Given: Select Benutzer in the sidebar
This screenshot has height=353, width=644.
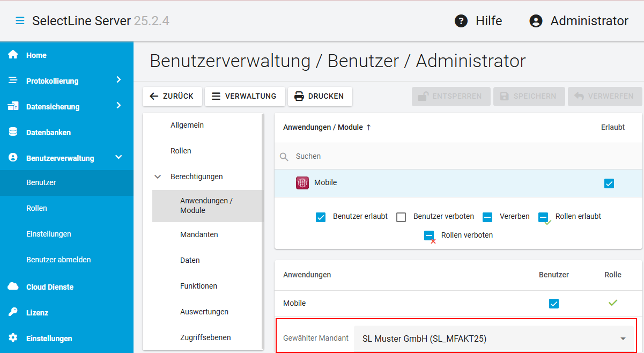Looking at the screenshot, I should point(66,182).
